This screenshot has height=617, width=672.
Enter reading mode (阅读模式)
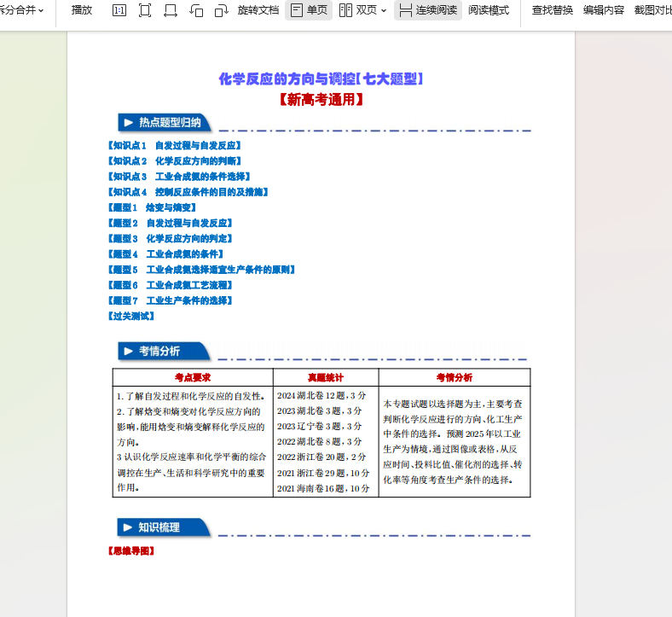pyautogui.click(x=489, y=10)
